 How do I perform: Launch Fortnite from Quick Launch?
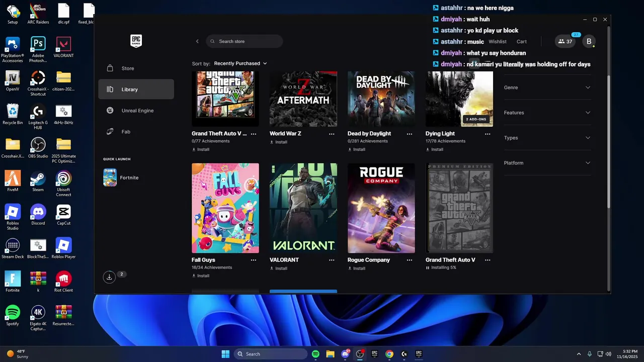tap(121, 177)
